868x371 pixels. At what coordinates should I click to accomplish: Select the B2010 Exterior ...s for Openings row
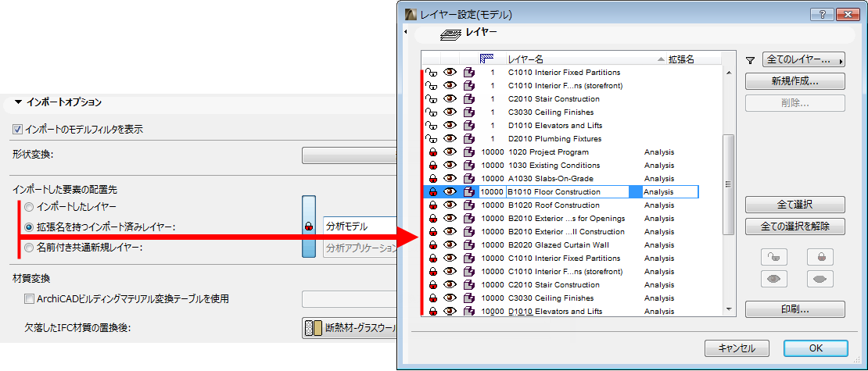click(572, 219)
